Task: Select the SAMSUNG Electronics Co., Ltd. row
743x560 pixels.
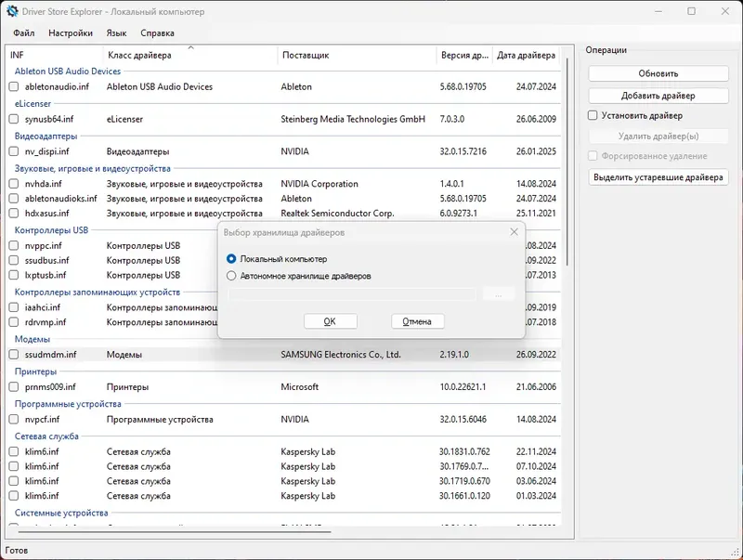Action: 284,355
